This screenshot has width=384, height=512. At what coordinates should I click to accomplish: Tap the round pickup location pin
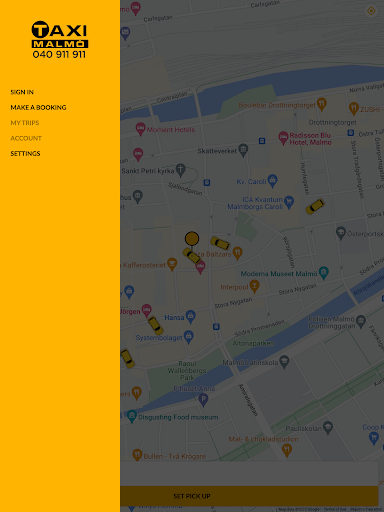192,239
